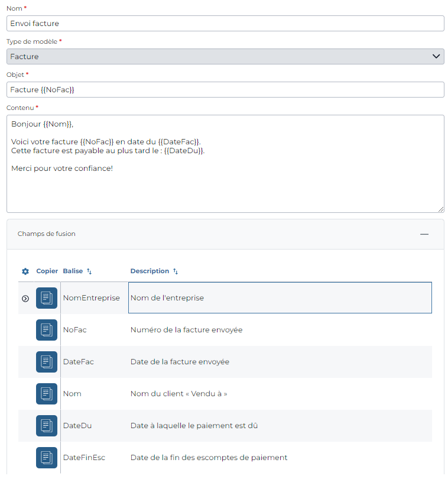Image resolution: width=448 pixels, height=479 pixels.
Task: Click the Nom input field
Action: pyautogui.click(x=225, y=24)
